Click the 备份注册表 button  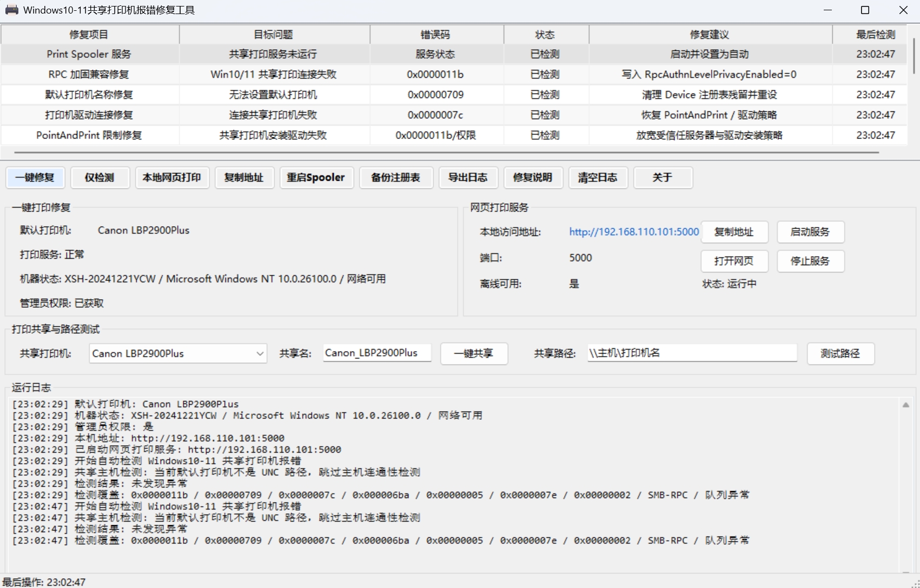pos(396,177)
